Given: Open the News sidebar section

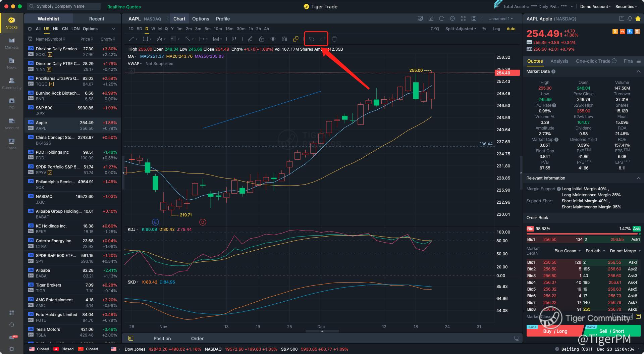Looking at the screenshot, I should [x=12, y=63].
